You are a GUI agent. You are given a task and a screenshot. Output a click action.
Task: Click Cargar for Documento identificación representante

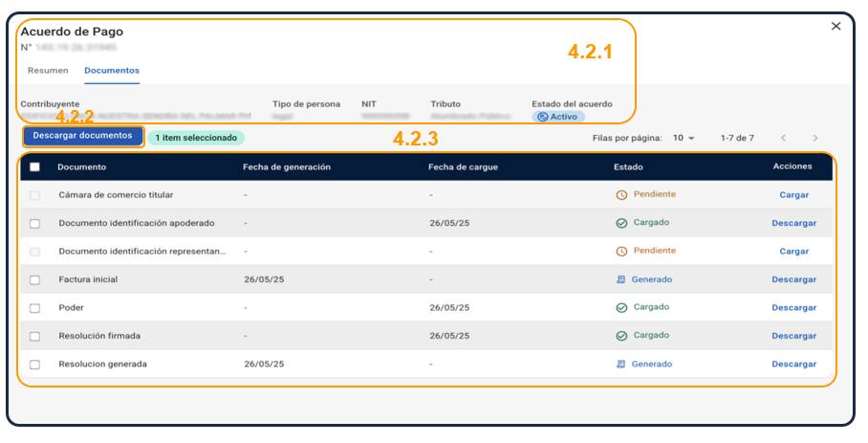pos(793,252)
